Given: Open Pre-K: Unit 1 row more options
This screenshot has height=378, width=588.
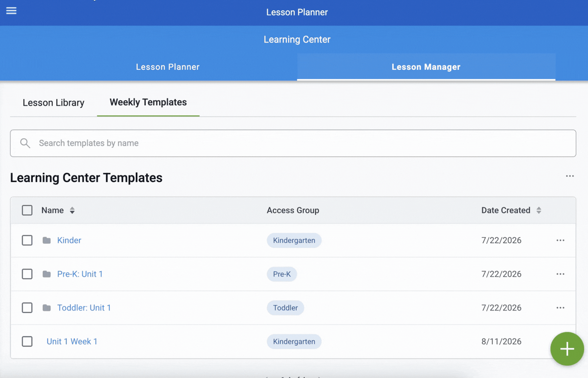Looking at the screenshot, I should click(x=560, y=274).
